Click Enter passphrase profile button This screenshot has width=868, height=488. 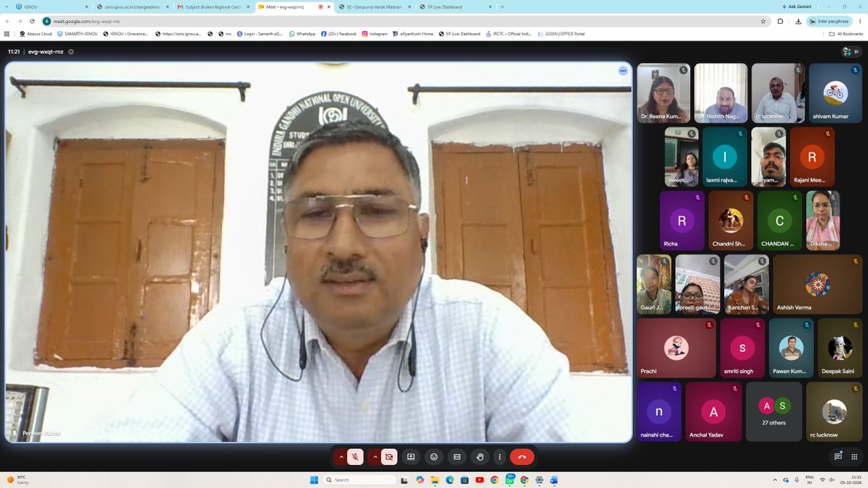pyautogui.click(x=828, y=21)
